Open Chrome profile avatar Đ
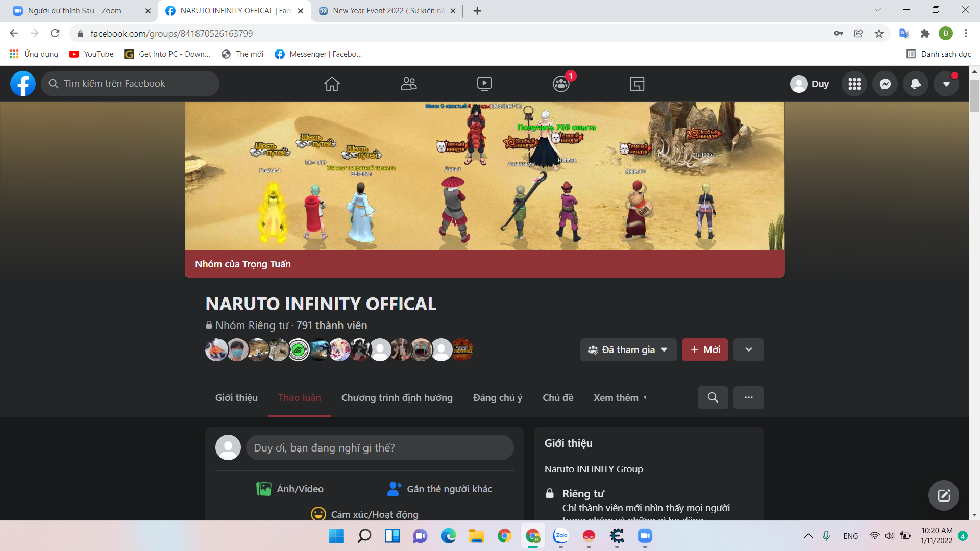Screen dimensions: 980x551 [946, 33]
